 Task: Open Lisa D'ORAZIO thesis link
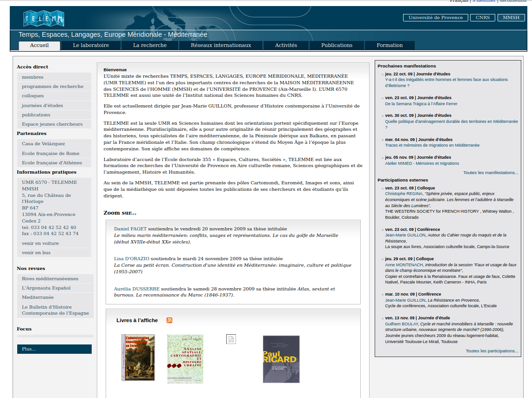[132, 258]
